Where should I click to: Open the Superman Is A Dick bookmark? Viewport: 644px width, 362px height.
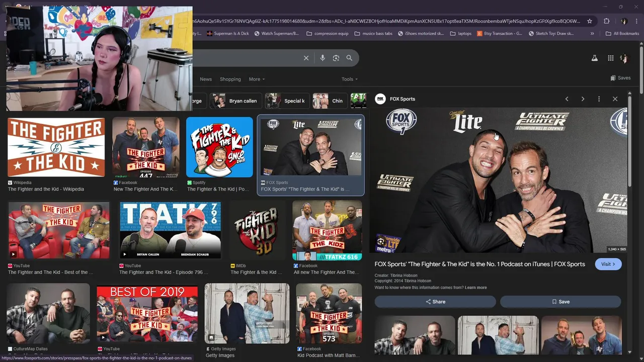pyautogui.click(x=227, y=34)
